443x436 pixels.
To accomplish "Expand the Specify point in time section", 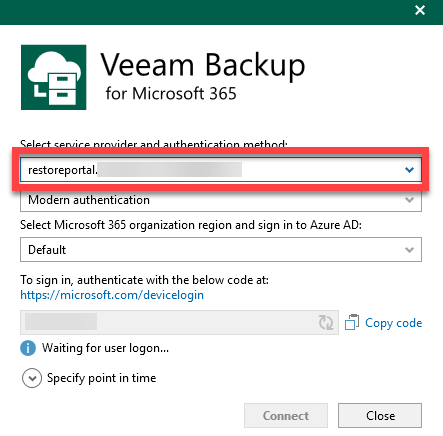I will [x=32, y=378].
